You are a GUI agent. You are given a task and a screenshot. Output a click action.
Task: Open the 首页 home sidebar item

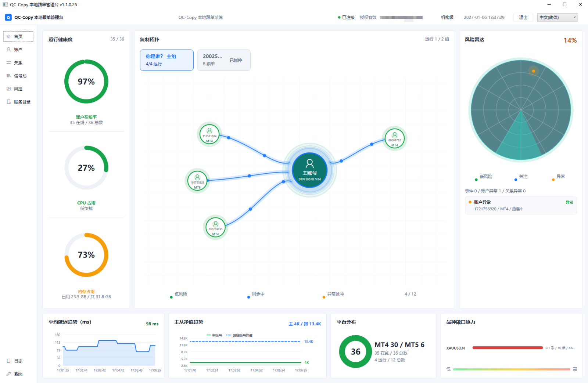tap(18, 36)
